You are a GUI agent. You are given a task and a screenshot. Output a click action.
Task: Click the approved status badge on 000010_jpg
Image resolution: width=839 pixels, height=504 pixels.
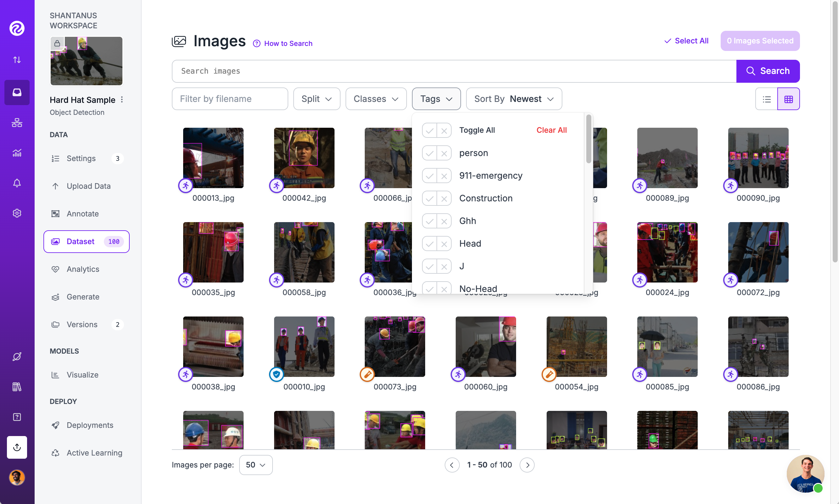pyautogui.click(x=276, y=374)
